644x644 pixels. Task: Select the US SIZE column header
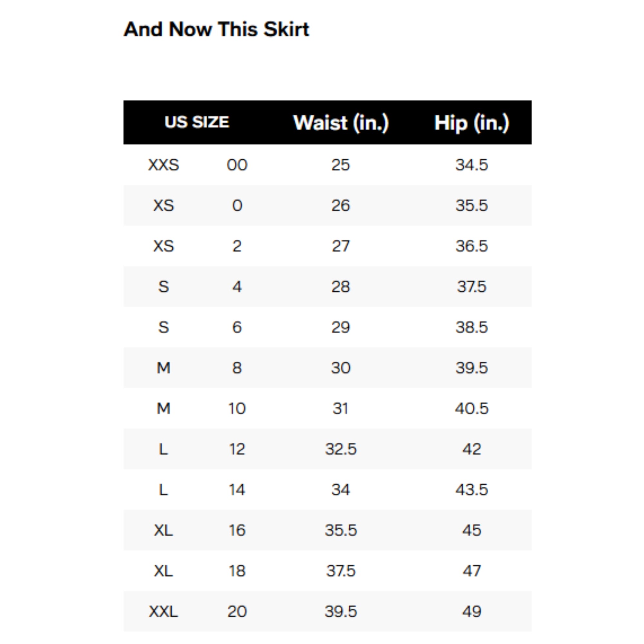tap(197, 122)
